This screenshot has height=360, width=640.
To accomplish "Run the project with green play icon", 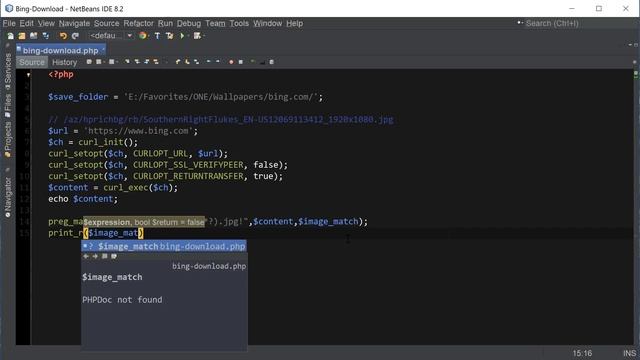I will (182, 36).
